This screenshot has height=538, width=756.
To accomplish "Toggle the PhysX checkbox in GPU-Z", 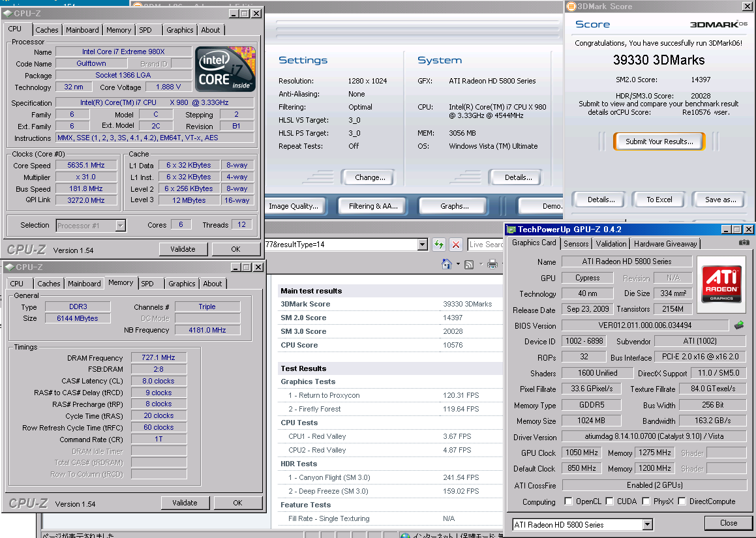I will [x=646, y=501].
